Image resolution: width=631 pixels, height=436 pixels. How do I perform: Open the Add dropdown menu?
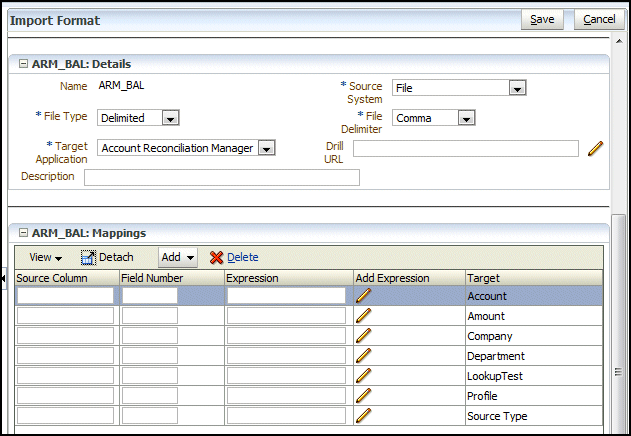(x=178, y=257)
